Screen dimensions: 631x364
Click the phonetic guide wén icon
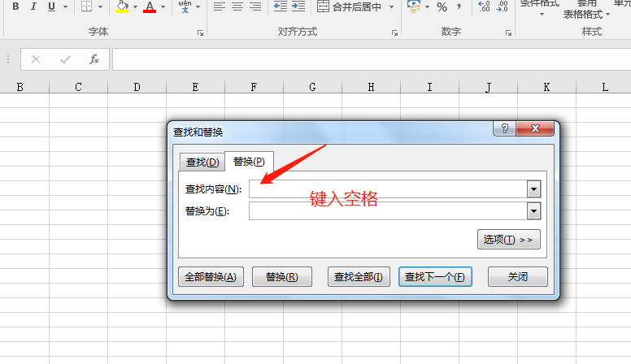(185, 6)
